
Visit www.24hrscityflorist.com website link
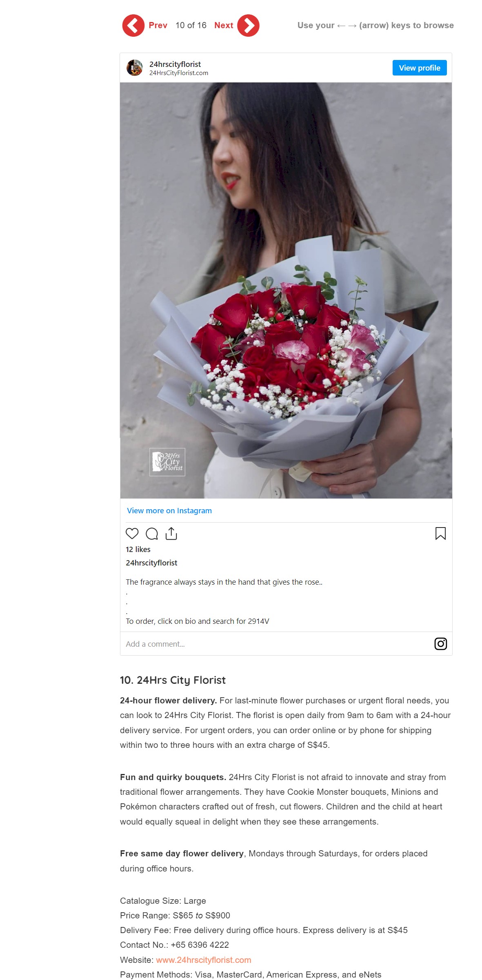point(204,960)
